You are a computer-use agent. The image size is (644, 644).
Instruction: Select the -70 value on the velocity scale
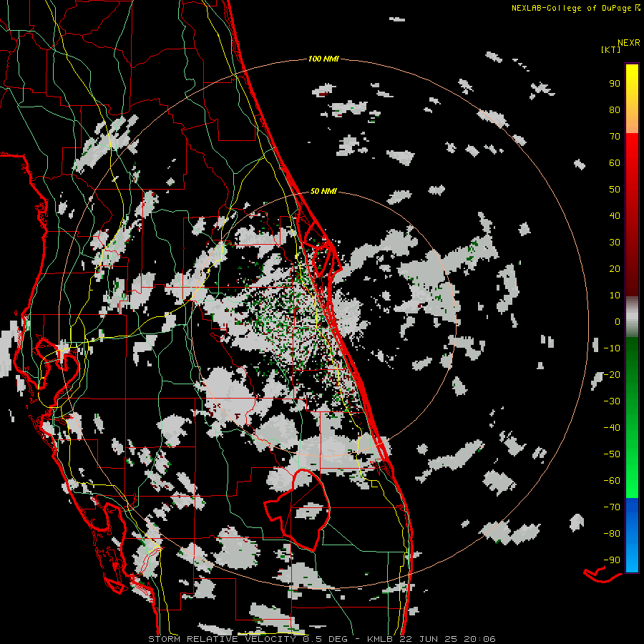(x=612, y=507)
